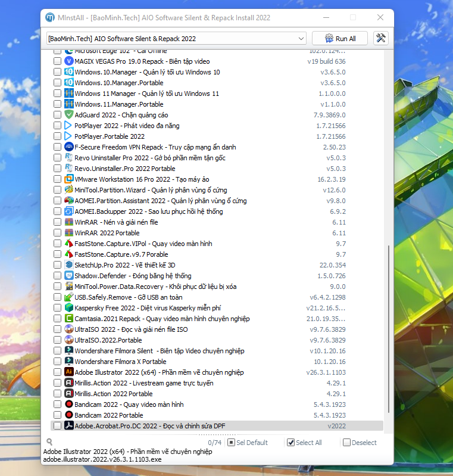Click the adobe.illustrator.2022.v26.3.1.1103.exe filename text

coord(102,459)
